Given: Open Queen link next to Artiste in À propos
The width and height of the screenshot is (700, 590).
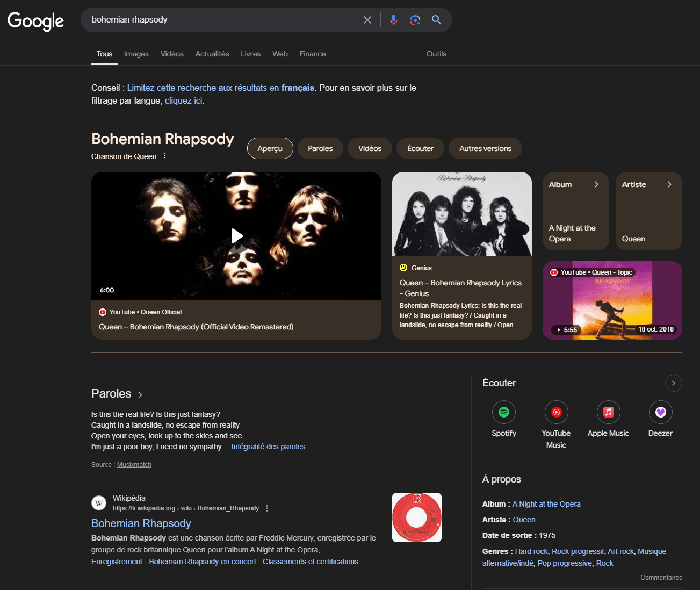Looking at the screenshot, I should (524, 520).
